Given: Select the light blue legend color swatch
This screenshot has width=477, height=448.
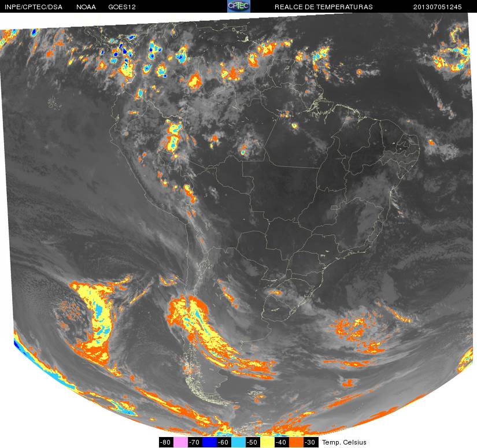Looking at the screenshot, I should (239, 442).
